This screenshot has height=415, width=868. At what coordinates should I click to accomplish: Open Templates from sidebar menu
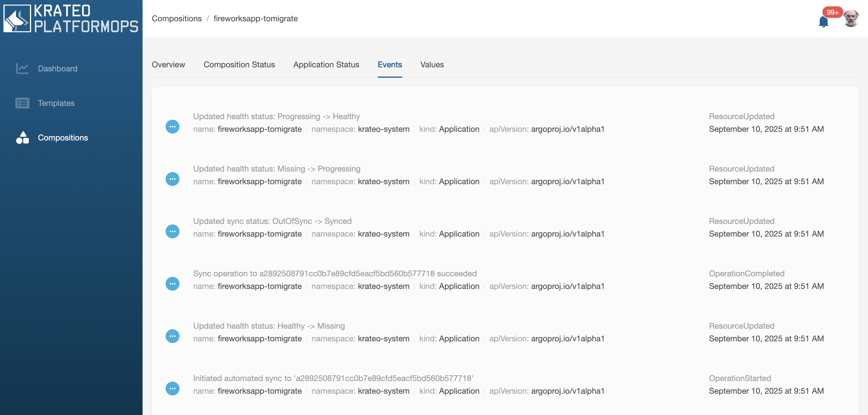pos(56,103)
